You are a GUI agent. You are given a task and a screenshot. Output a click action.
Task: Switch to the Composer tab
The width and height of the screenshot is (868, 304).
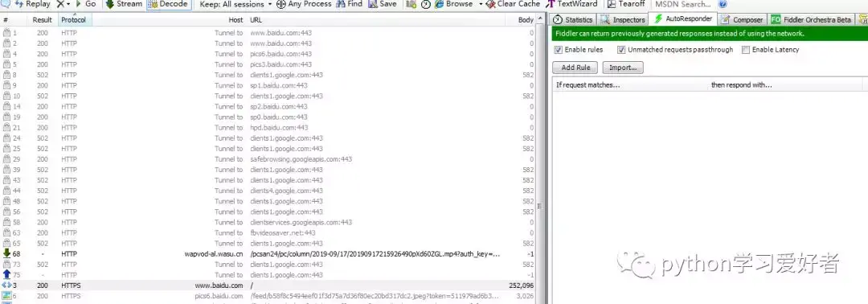click(x=743, y=19)
